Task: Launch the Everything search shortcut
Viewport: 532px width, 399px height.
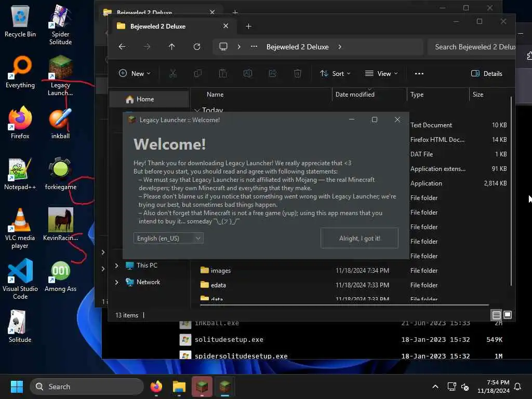Action: (x=20, y=72)
